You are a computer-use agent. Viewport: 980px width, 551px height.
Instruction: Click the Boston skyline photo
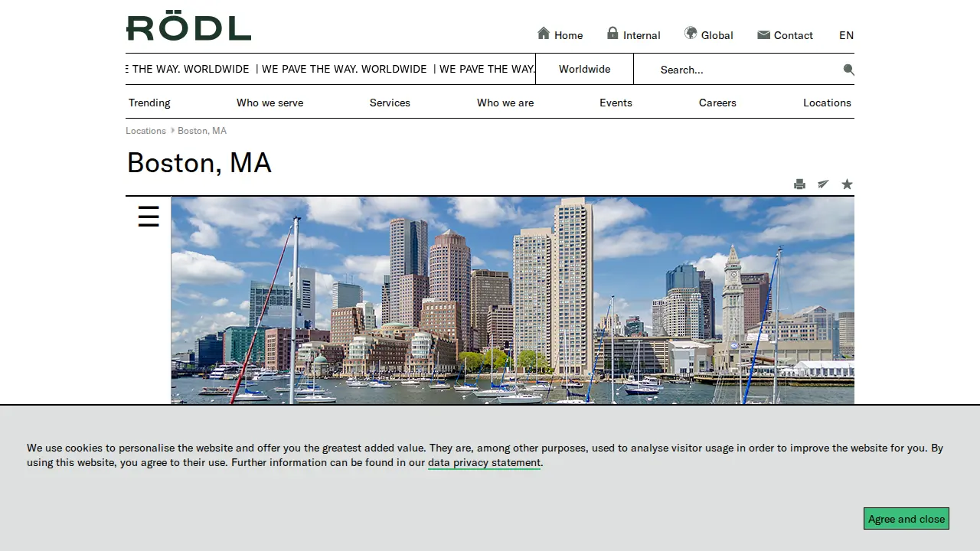[x=512, y=301]
